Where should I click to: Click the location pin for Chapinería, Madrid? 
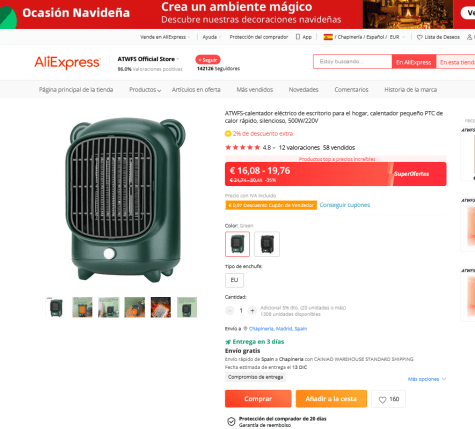point(245,329)
